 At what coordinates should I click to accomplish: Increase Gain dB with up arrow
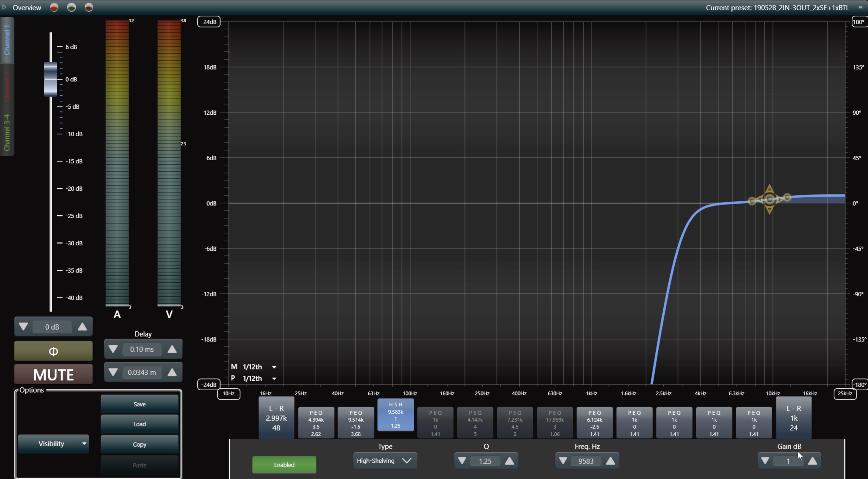coord(812,461)
